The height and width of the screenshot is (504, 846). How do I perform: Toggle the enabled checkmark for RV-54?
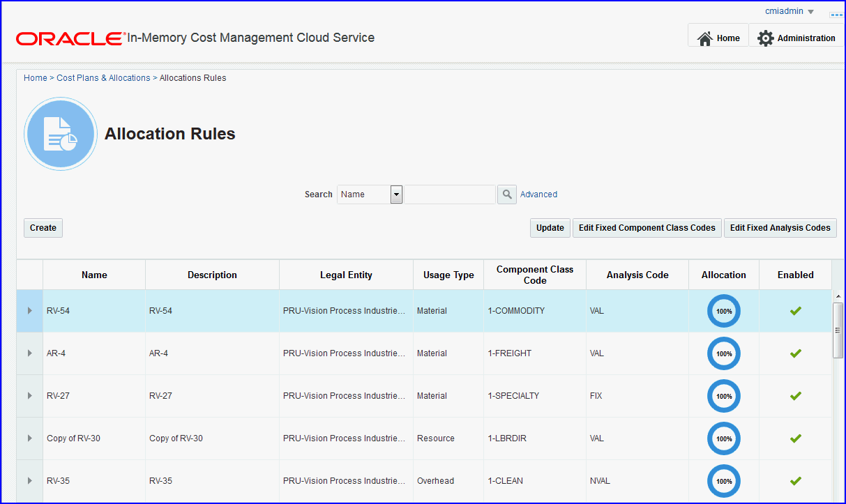click(x=795, y=311)
